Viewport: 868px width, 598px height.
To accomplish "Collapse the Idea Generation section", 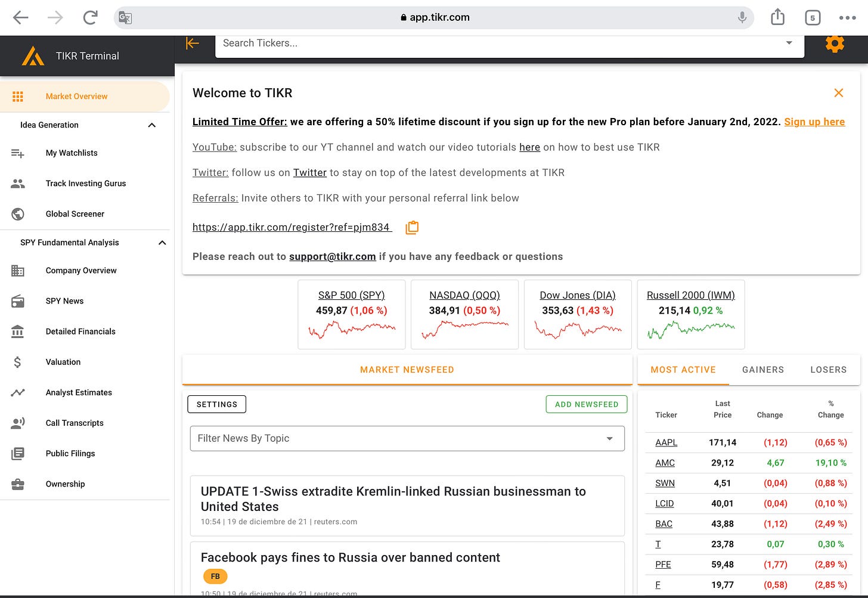I will pos(151,125).
